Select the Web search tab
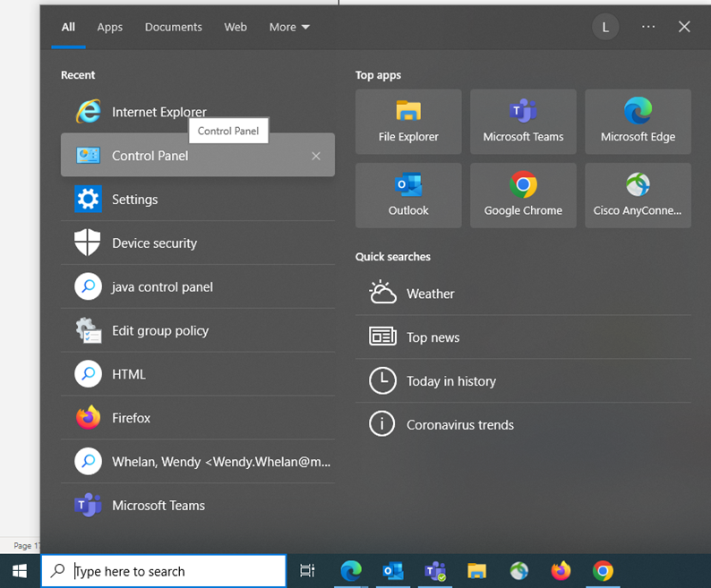The image size is (711, 588). (236, 27)
